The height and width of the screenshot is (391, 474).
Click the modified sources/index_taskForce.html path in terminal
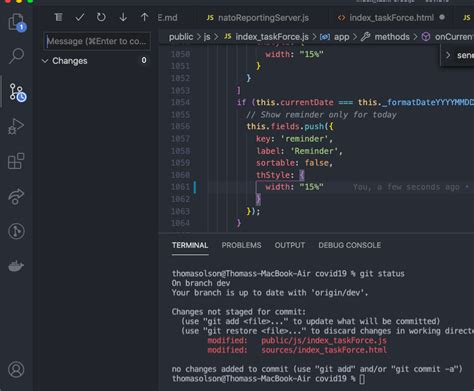pyautogui.click(x=324, y=350)
